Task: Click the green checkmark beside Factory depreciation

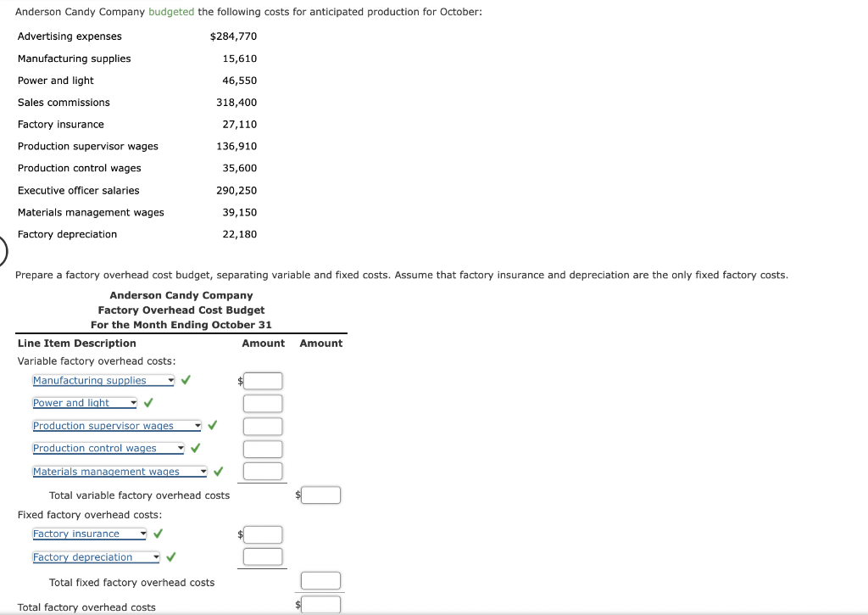Action: pos(171,556)
